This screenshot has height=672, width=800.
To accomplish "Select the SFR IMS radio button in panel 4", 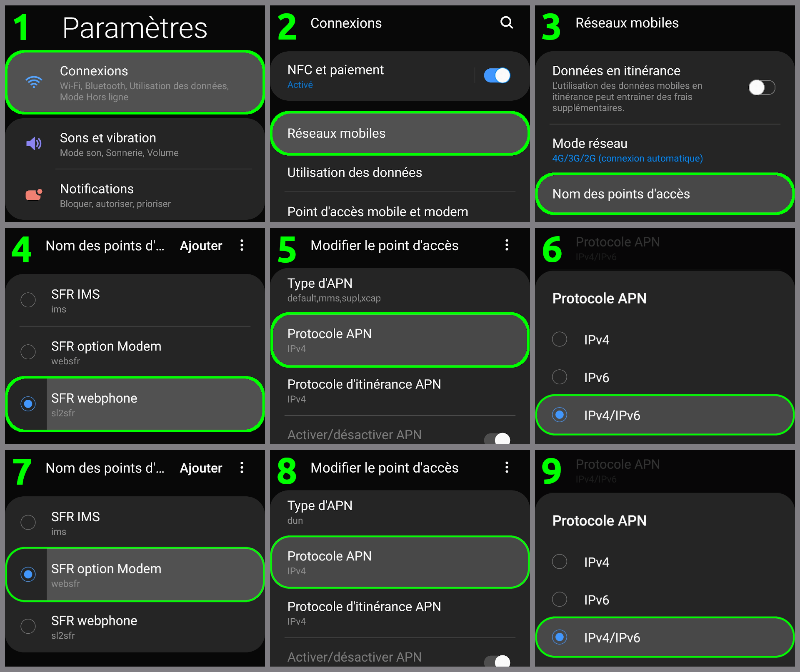I will (x=28, y=300).
